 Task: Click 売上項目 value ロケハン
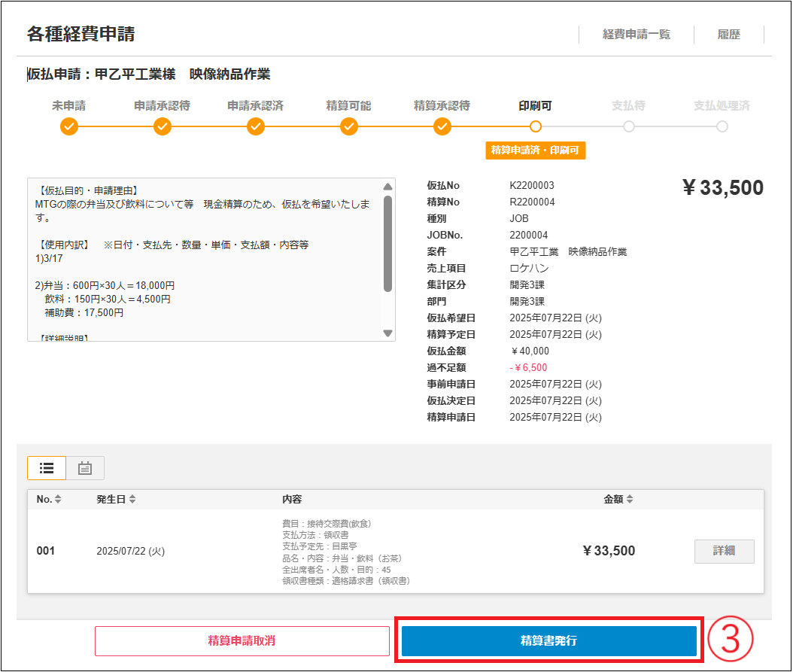tap(529, 268)
